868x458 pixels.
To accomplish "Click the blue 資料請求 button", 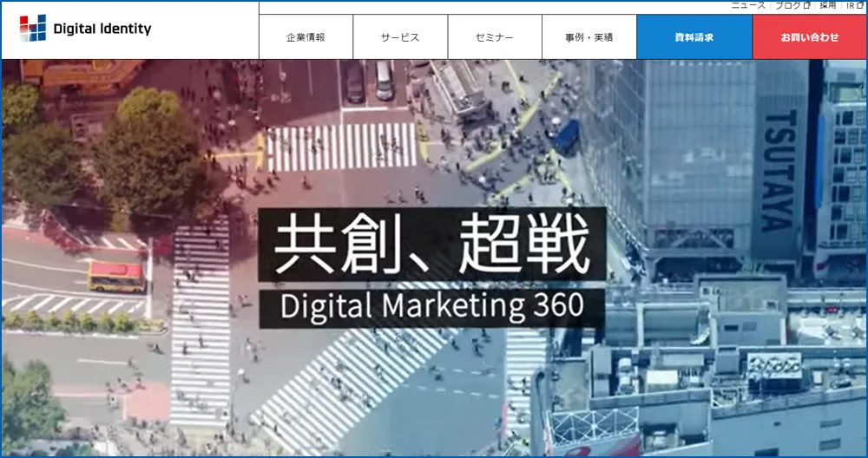I will point(694,37).
